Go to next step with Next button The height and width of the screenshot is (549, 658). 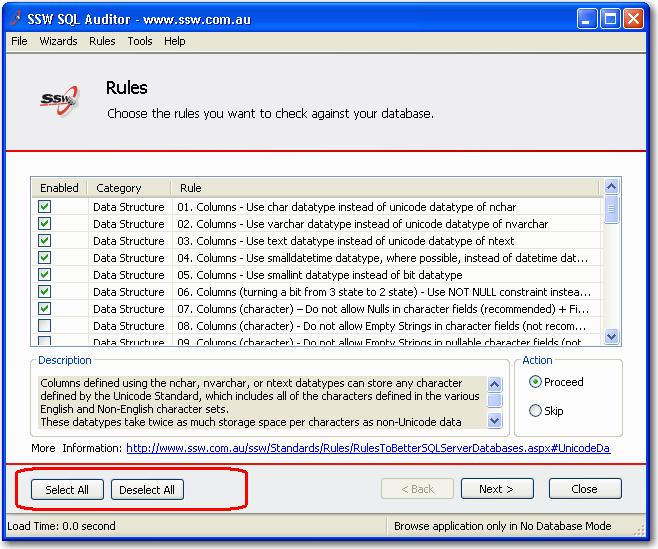(x=496, y=489)
